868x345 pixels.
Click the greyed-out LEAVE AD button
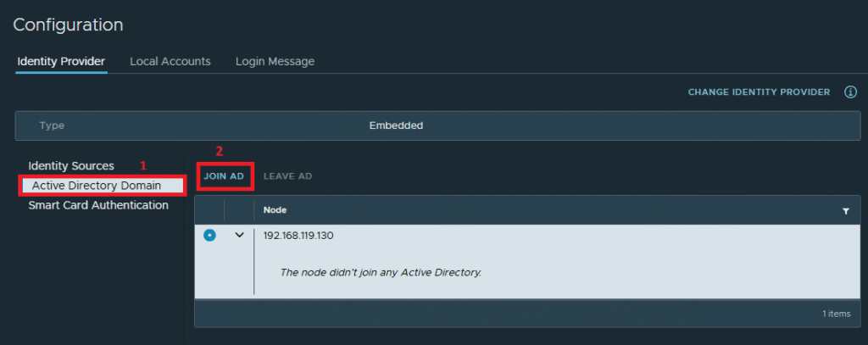click(x=288, y=176)
